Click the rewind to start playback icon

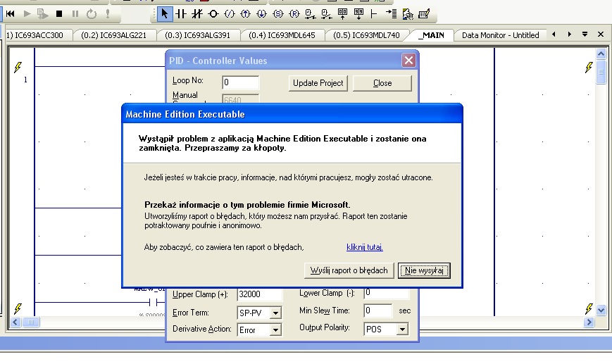tap(11, 14)
